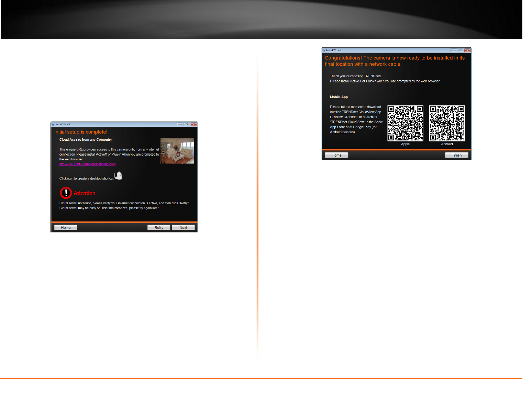Click the Next button
The height and width of the screenshot is (412, 532).
183,228
